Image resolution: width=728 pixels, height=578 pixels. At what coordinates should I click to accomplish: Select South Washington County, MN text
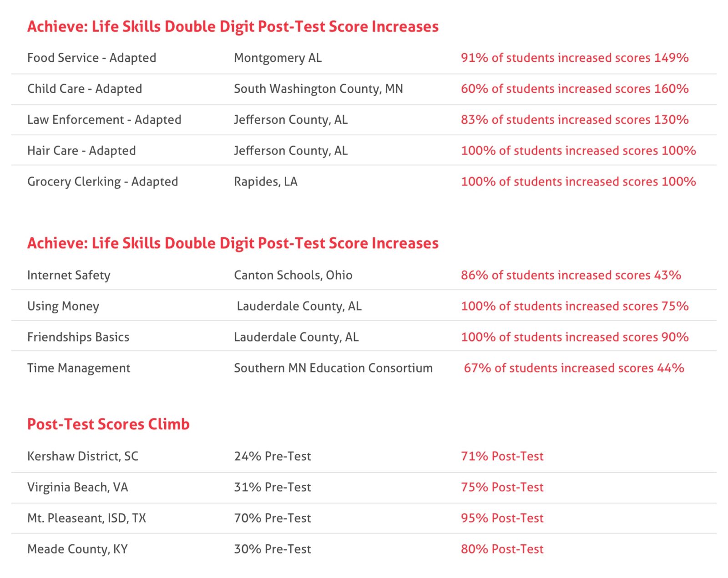click(318, 89)
